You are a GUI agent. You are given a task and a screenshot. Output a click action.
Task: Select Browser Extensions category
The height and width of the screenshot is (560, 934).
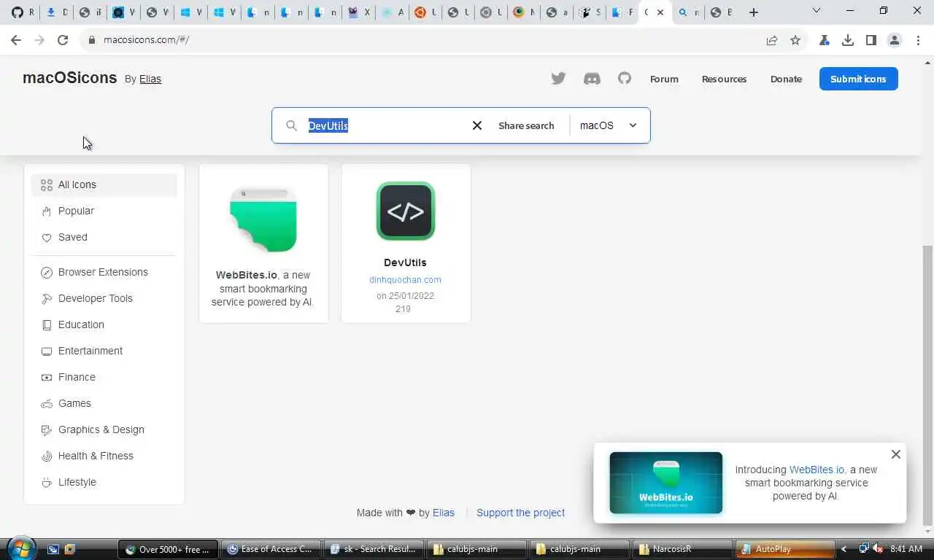pos(104,272)
